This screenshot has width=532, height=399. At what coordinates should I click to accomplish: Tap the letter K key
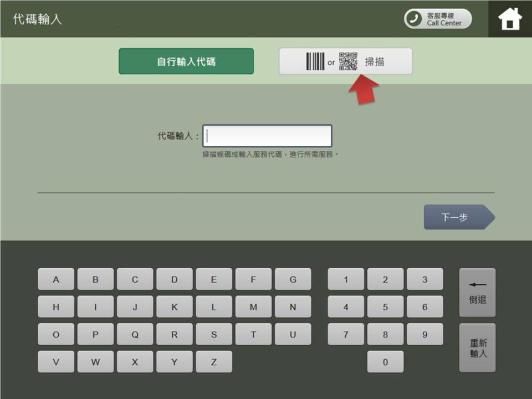pyautogui.click(x=175, y=306)
